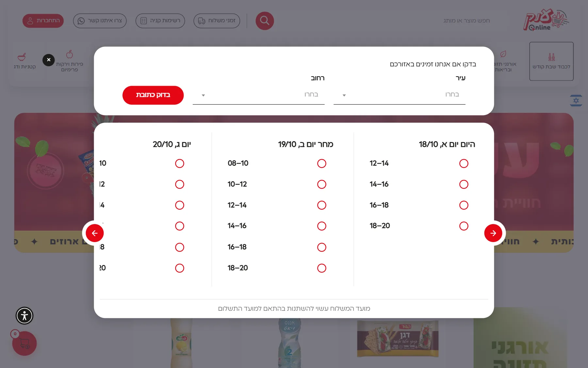Image resolution: width=588 pixels, height=368 pixels.
Task: Open the accessibility menu icon
Action: (x=24, y=316)
